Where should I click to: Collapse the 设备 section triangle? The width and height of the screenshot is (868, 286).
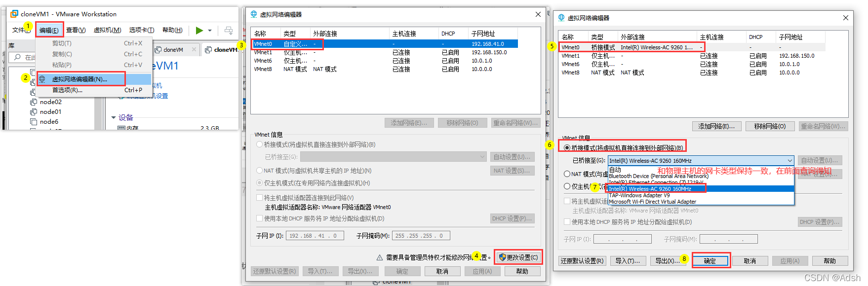click(x=114, y=117)
